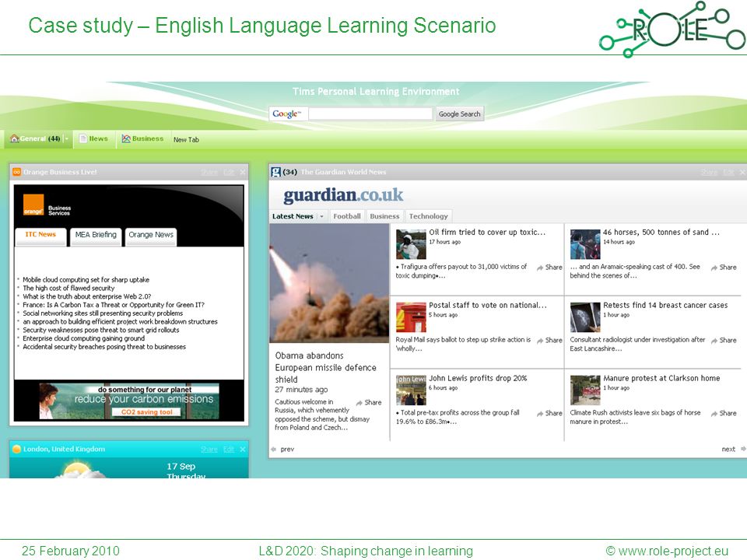Select the MEA Briefing tab
The width and height of the screenshot is (747, 560).
pos(96,235)
